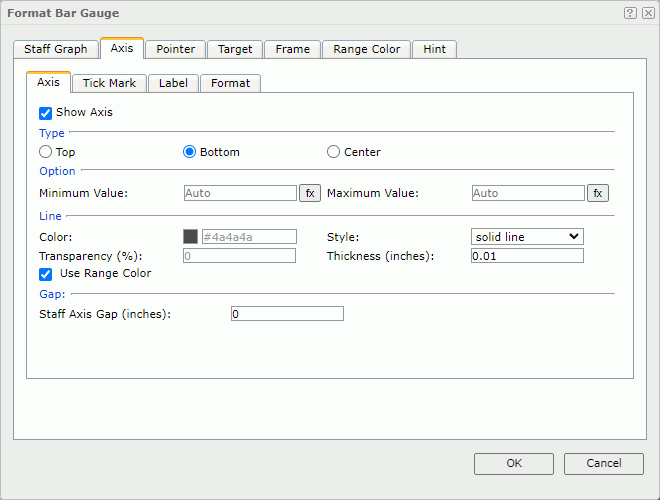This screenshot has width=660, height=500.
Task: Switch to the Staff Graph tab
Action: [57, 49]
